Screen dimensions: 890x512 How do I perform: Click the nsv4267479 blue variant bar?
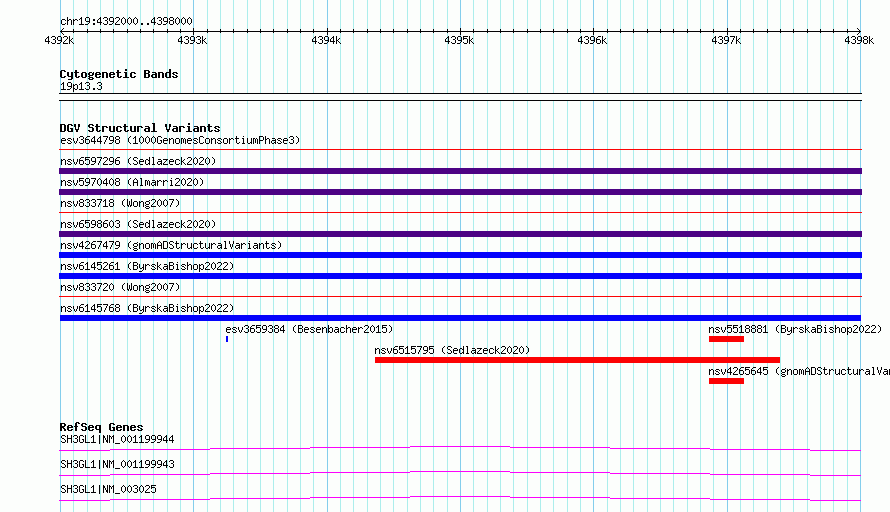pos(460,255)
